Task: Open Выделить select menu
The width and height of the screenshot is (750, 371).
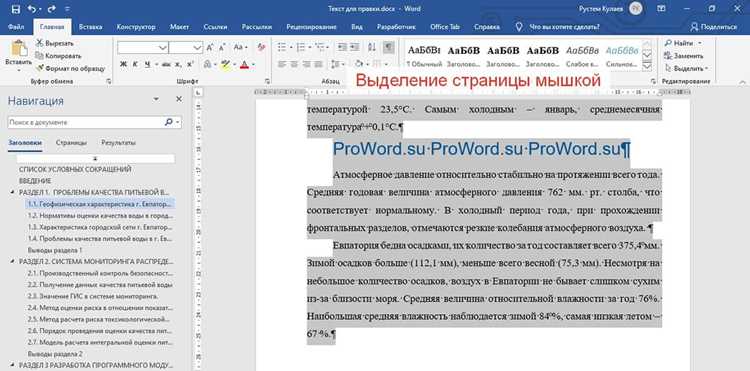Action: pyautogui.click(x=687, y=68)
